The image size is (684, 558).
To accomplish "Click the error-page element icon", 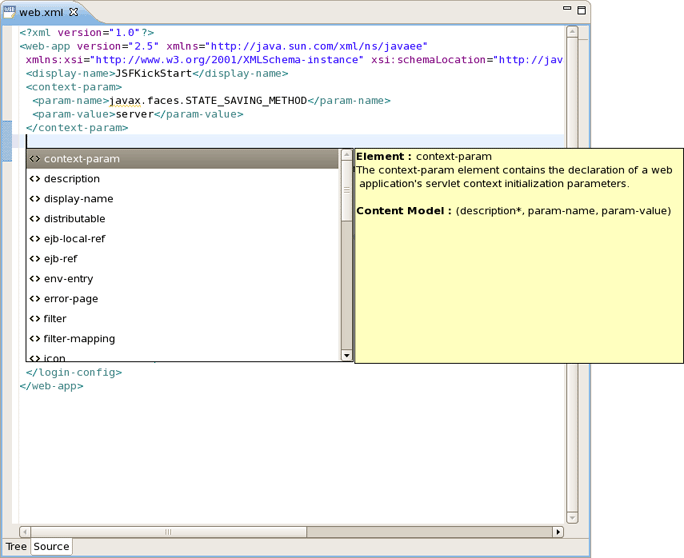I will pos(35,299).
